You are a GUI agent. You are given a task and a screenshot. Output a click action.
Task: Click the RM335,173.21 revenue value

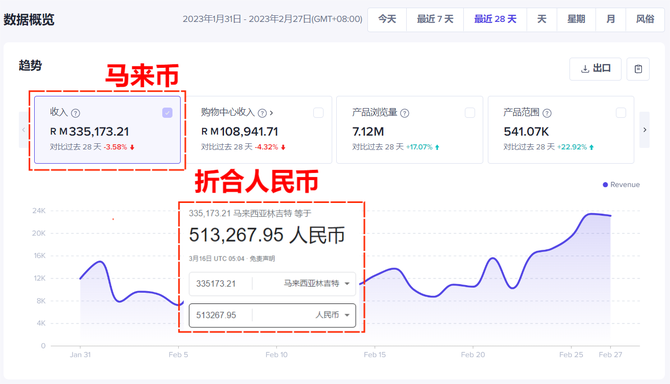pos(89,132)
